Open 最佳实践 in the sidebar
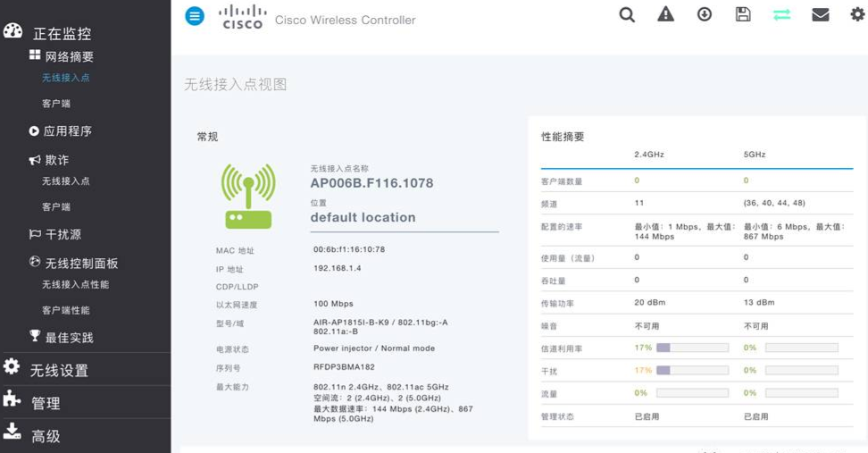The width and height of the screenshot is (868, 453). click(69, 338)
